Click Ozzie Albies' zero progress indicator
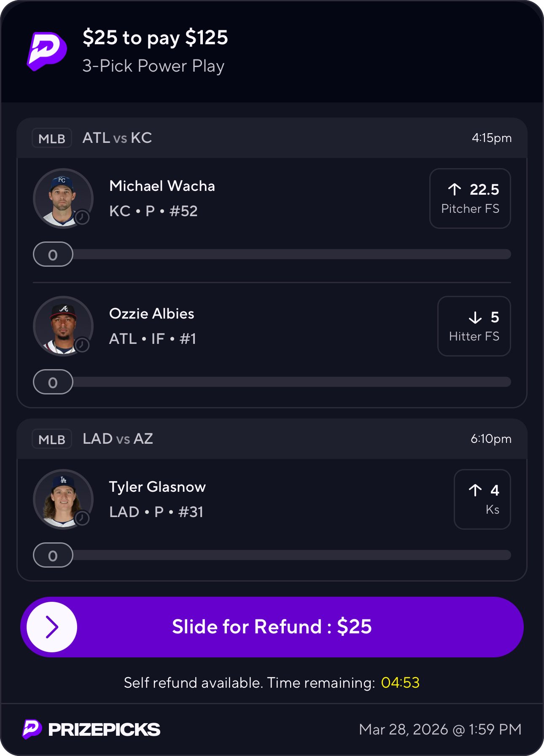544x756 pixels. click(x=53, y=382)
